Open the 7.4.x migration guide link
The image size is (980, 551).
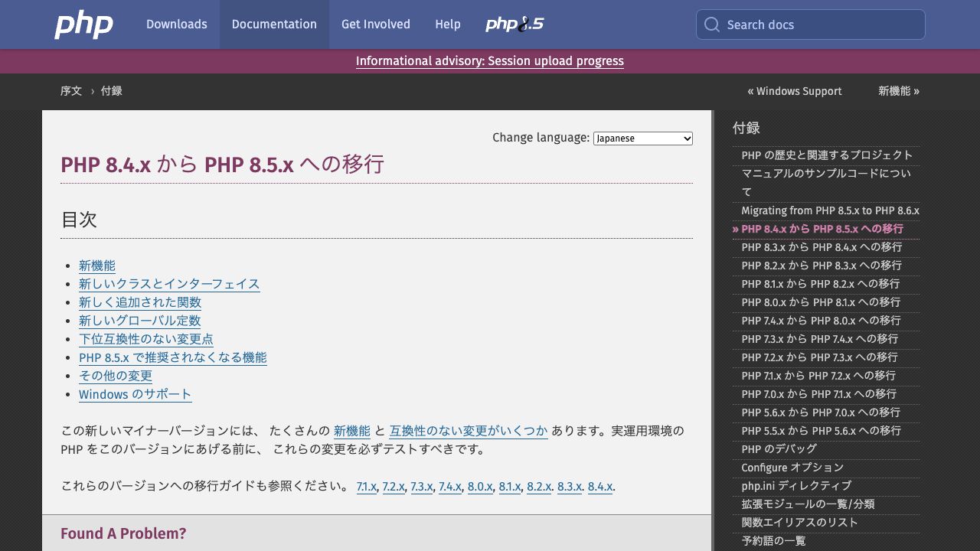point(450,486)
